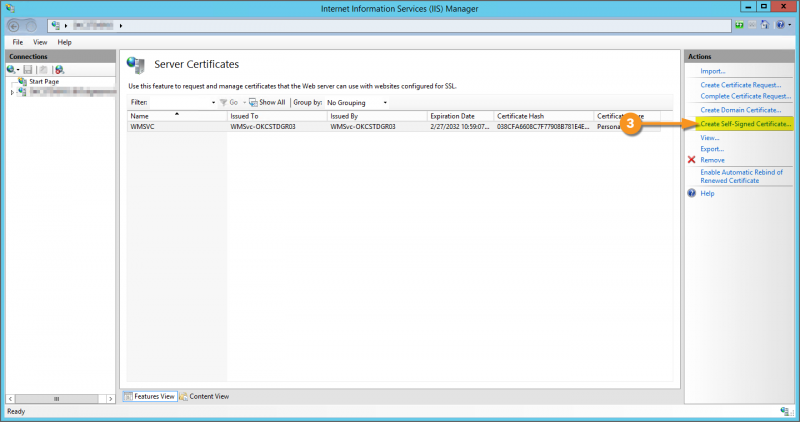Expand the server node in Connections tree
Screen dimensions: 800x422
tap(12, 92)
